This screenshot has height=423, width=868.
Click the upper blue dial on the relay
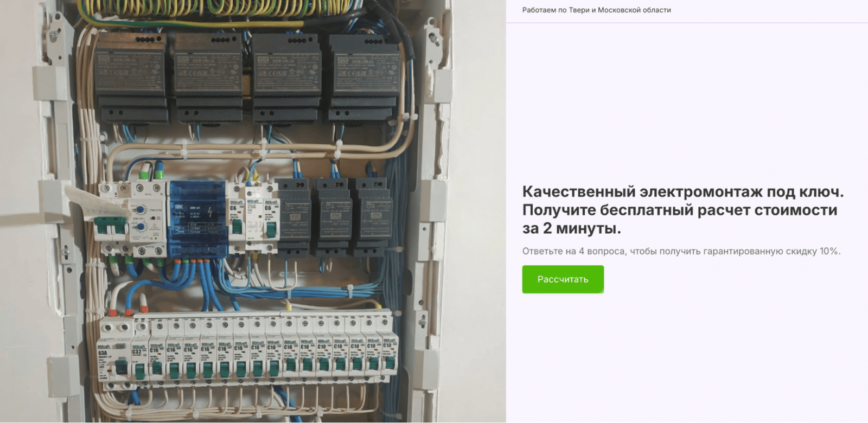140,209
